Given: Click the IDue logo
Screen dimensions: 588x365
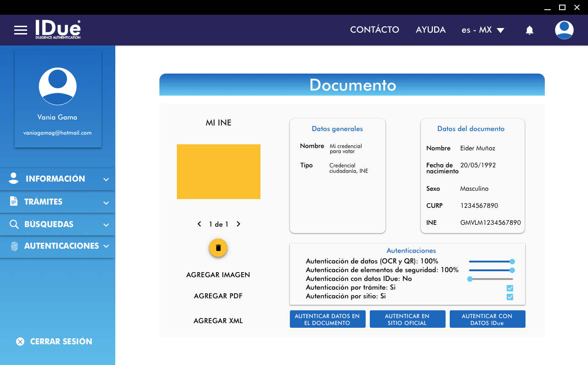Looking at the screenshot, I should point(58,29).
